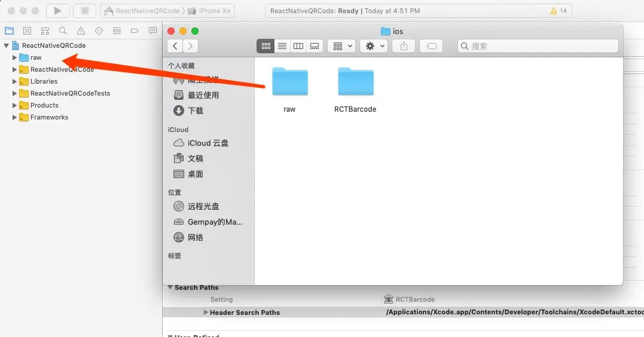Image resolution: width=644 pixels, height=337 pixels.
Task: Choose the iPhone XR run destination
Action: click(x=209, y=11)
